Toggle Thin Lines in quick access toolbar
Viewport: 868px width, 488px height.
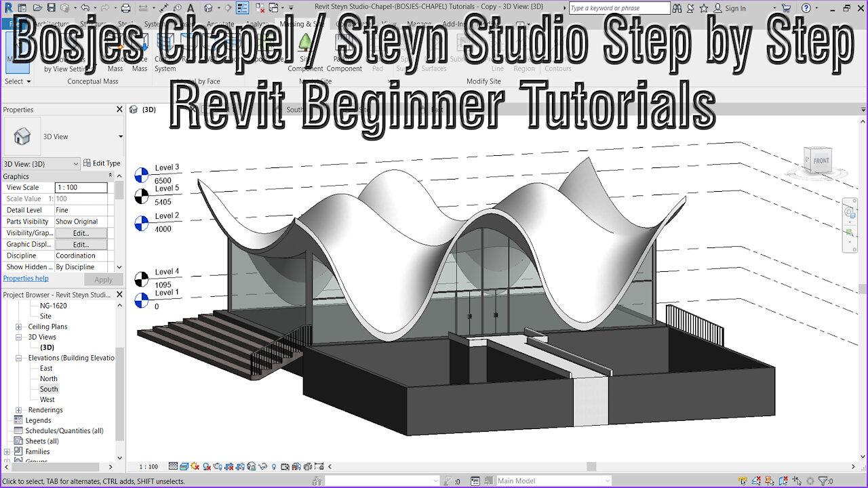click(x=243, y=7)
